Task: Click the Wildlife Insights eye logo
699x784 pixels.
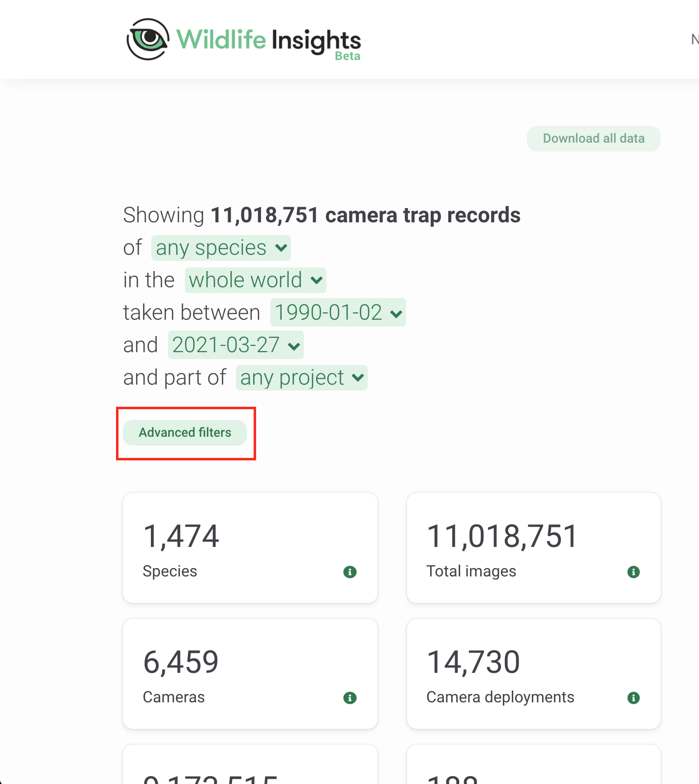Action: pyautogui.click(x=148, y=39)
